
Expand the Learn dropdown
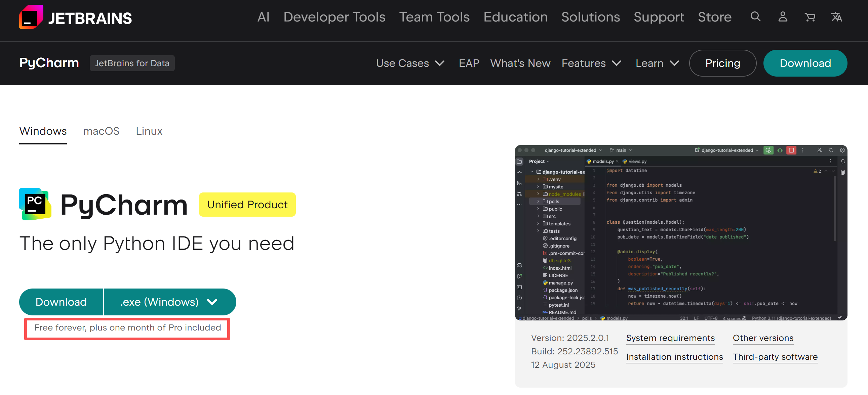tap(657, 63)
